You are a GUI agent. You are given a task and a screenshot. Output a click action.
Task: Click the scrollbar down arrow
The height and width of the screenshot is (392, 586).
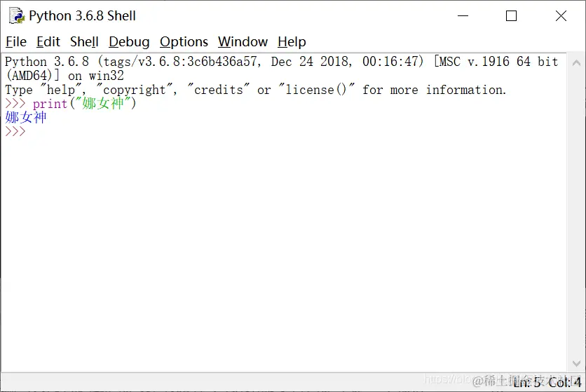(x=576, y=363)
